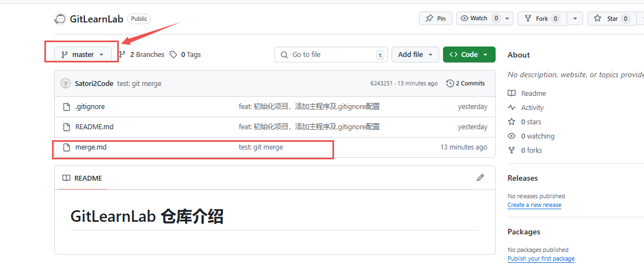
Task: Open the Packages heading link
Action: click(524, 232)
